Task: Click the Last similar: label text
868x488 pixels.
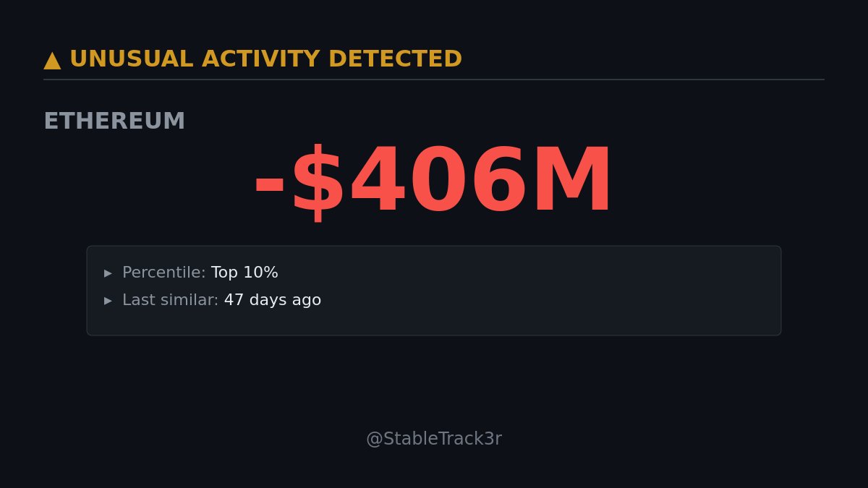Action: click(x=170, y=300)
